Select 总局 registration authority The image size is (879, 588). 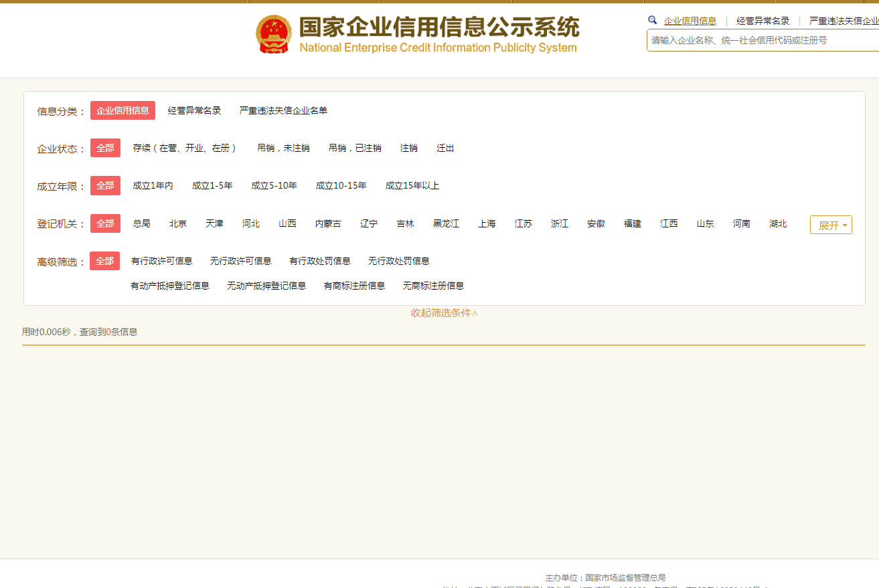coord(141,223)
